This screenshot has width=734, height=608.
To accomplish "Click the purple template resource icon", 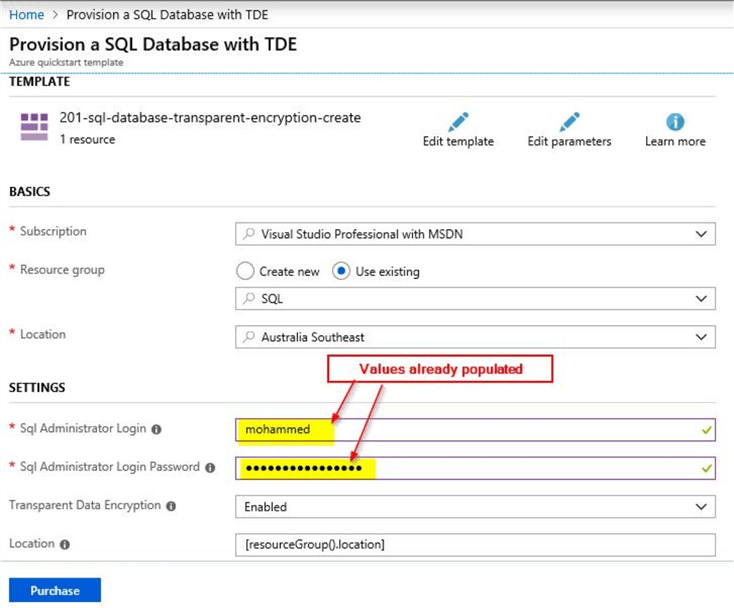I will coord(34,127).
